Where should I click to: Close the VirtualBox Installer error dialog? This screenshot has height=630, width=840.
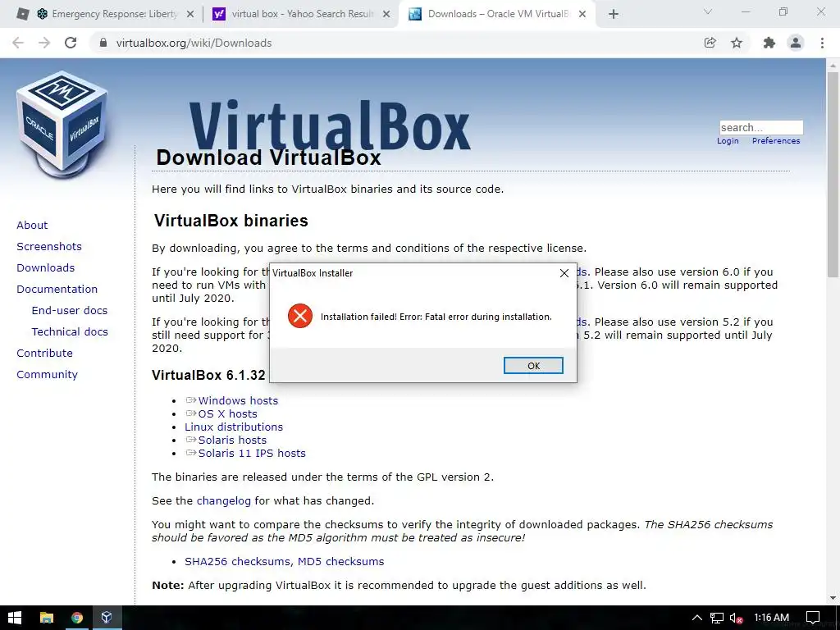(x=564, y=273)
